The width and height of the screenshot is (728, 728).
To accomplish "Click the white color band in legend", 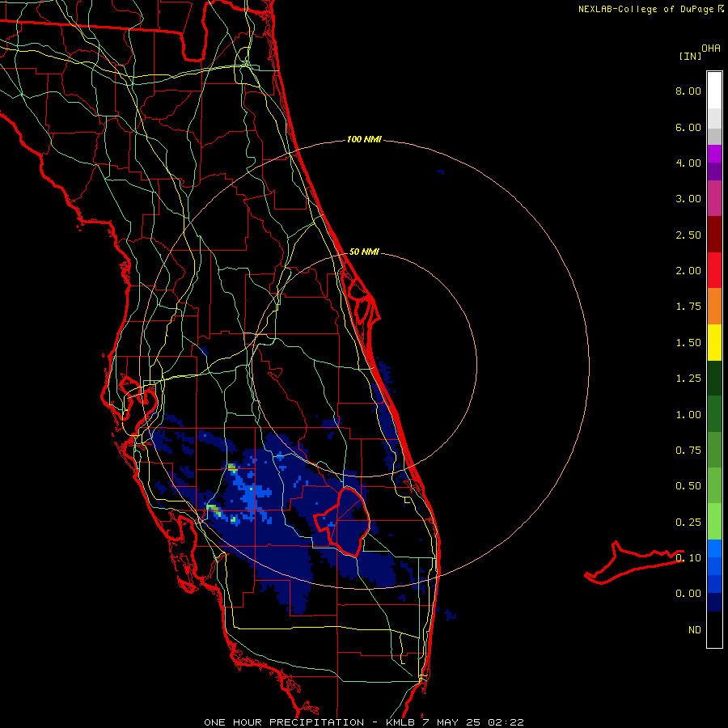I will click(x=714, y=91).
